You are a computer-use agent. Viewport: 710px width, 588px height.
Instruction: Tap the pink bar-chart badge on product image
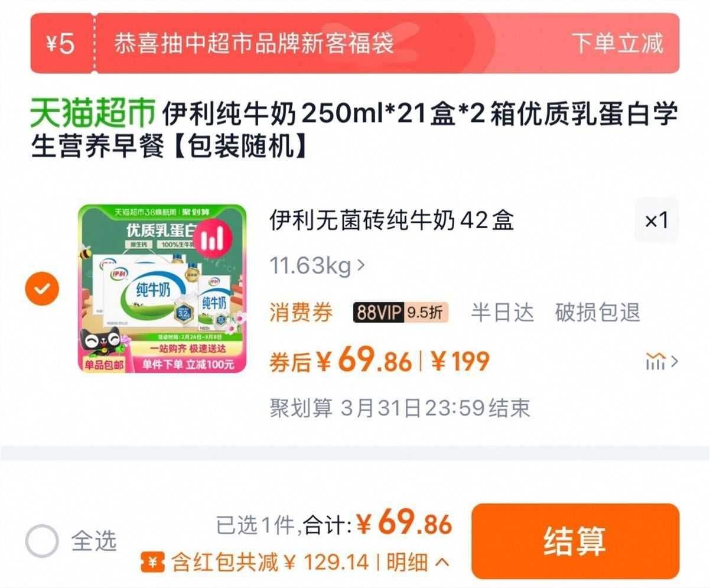211,239
